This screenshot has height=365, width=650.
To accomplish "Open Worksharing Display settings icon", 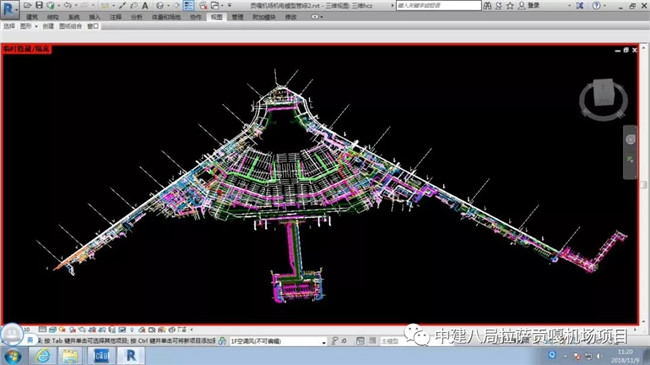I will [142, 330].
